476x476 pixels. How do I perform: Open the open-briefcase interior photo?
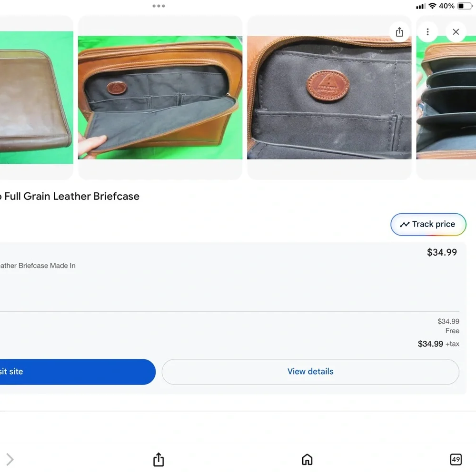pos(160,98)
